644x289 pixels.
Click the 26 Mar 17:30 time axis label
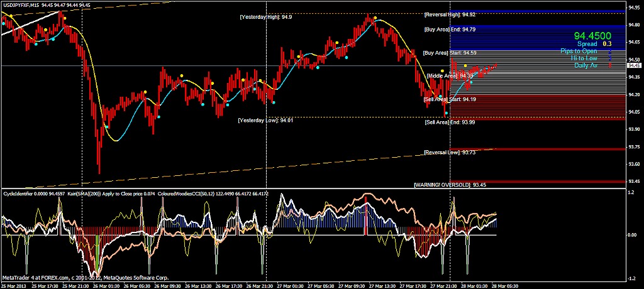tap(229, 285)
